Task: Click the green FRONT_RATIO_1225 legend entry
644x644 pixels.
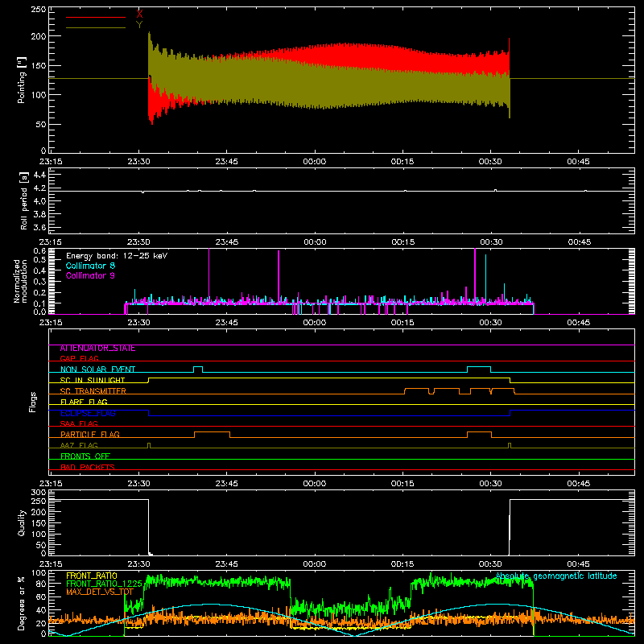Action: 104,584
